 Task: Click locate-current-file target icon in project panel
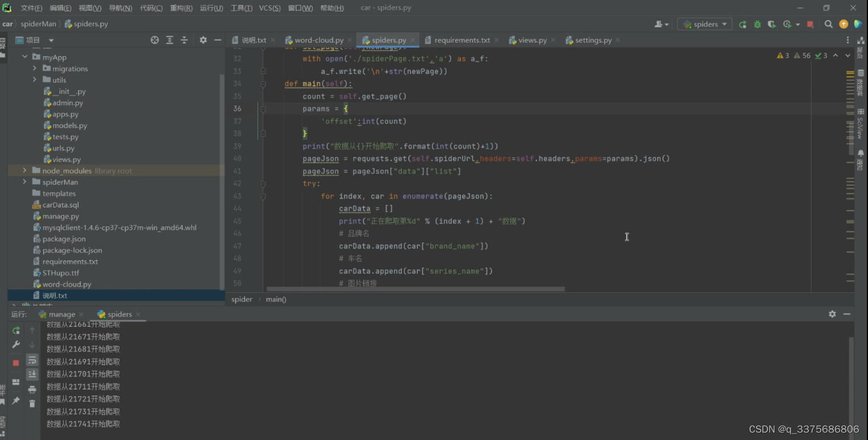pos(155,40)
